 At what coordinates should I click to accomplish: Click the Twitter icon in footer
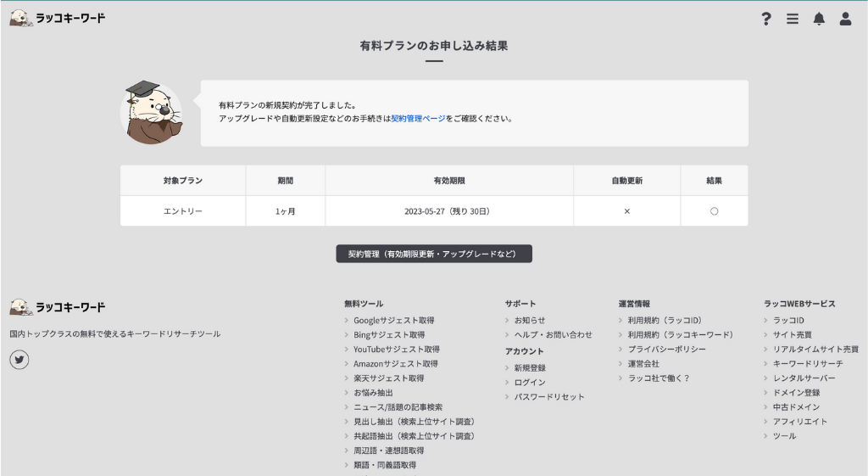coord(19,360)
